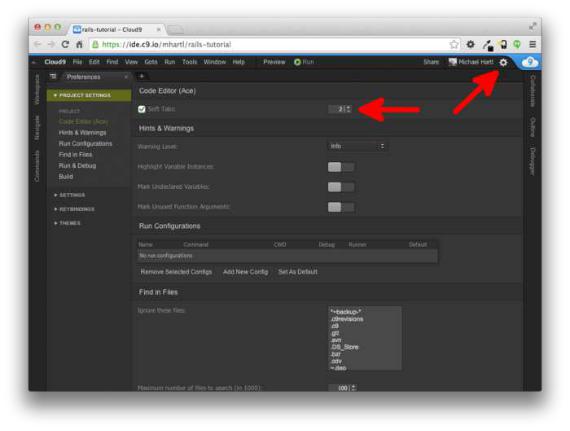Bookmark this page with the star
Image resolution: width=570 pixels, height=431 pixels.
(454, 44)
